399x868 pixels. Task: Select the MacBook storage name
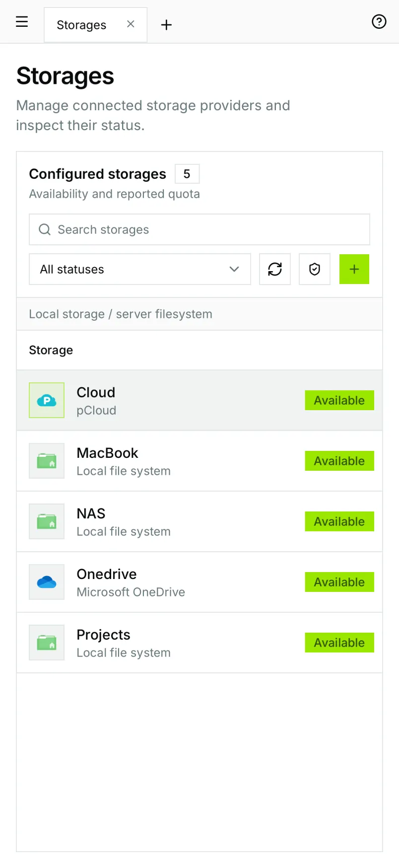point(108,453)
